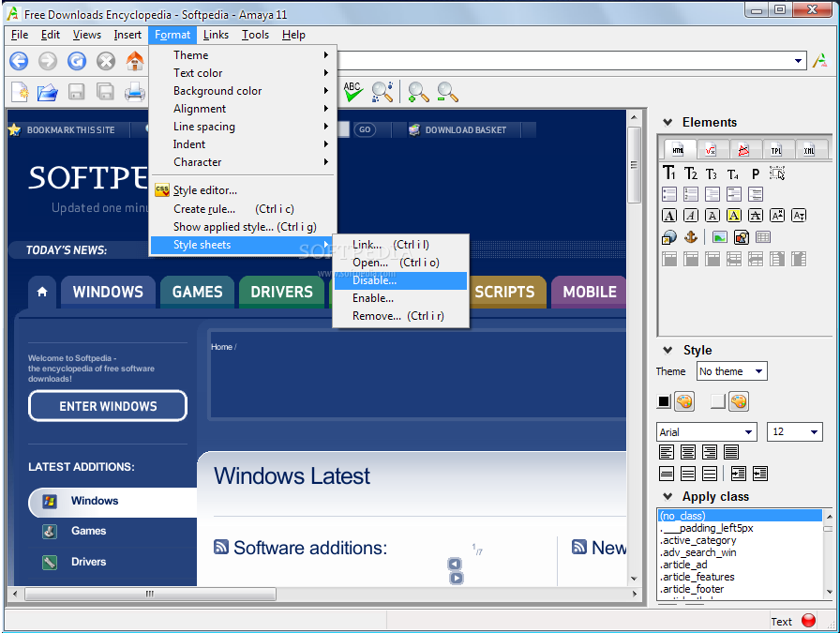
Task: Choose Style editor from Format menu
Action: tap(243, 190)
